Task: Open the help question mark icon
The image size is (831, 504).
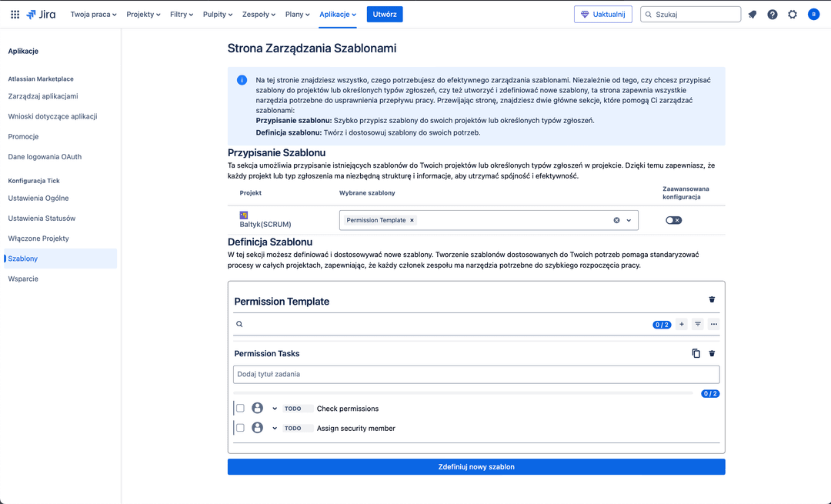Action: point(773,15)
